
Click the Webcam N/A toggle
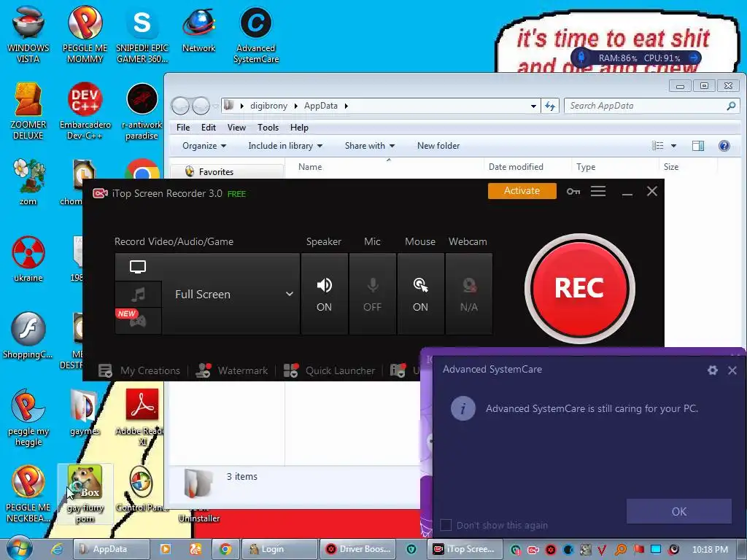(469, 294)
